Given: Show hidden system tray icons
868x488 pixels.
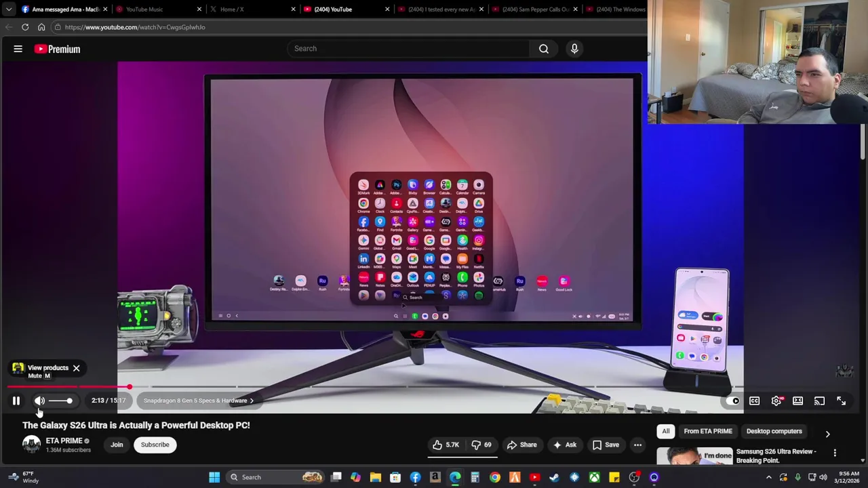Looking at the screenshot, I should tap(769, 477).
